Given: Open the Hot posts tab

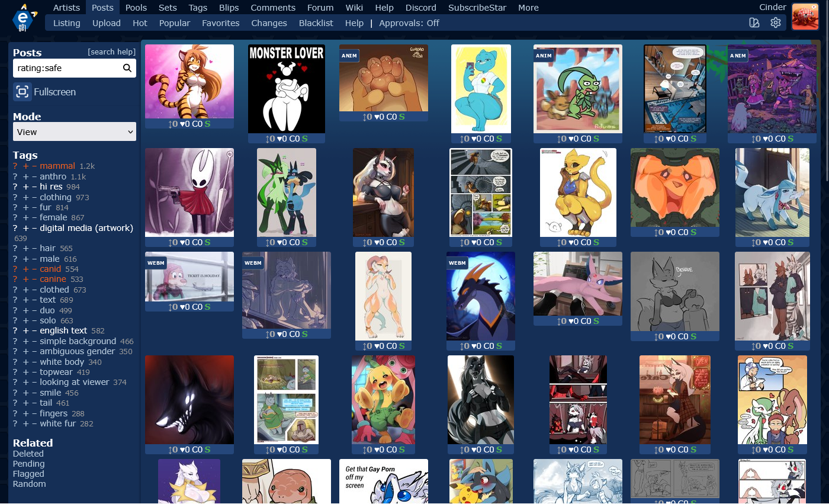Looking at the screenshot, I should click(x=140, y=23).
